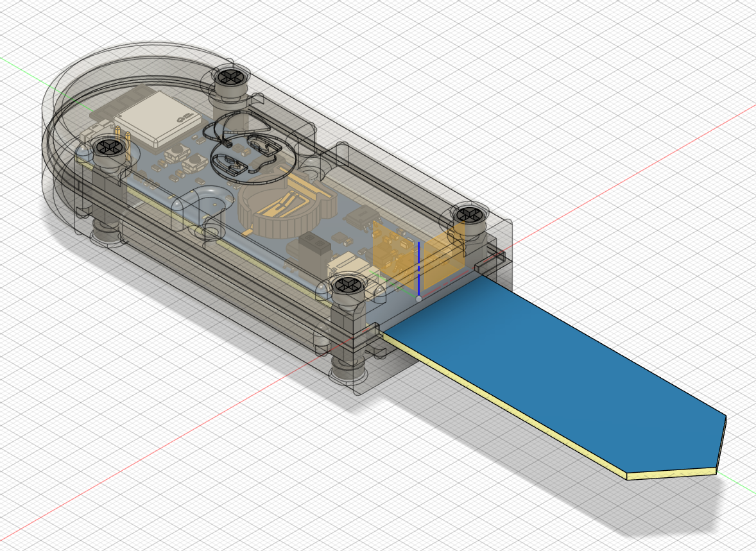756x551 pixels.
Task: Click the top-most screw head on the enclosure
Action: pos(230,76)
